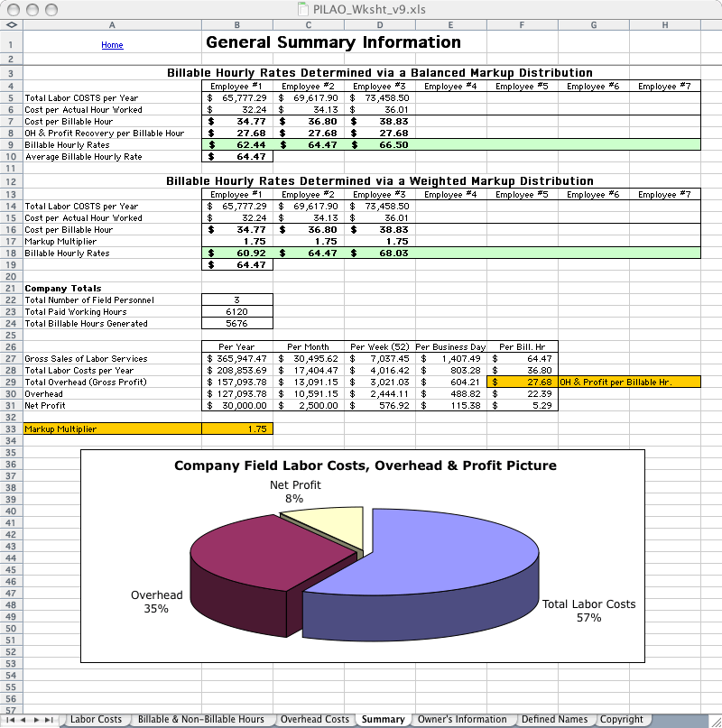Click the yellow Markup Multiplier label in row 33
Image resolution: width=722 pixels, height=728 pixels.
(x=113, y=429)
